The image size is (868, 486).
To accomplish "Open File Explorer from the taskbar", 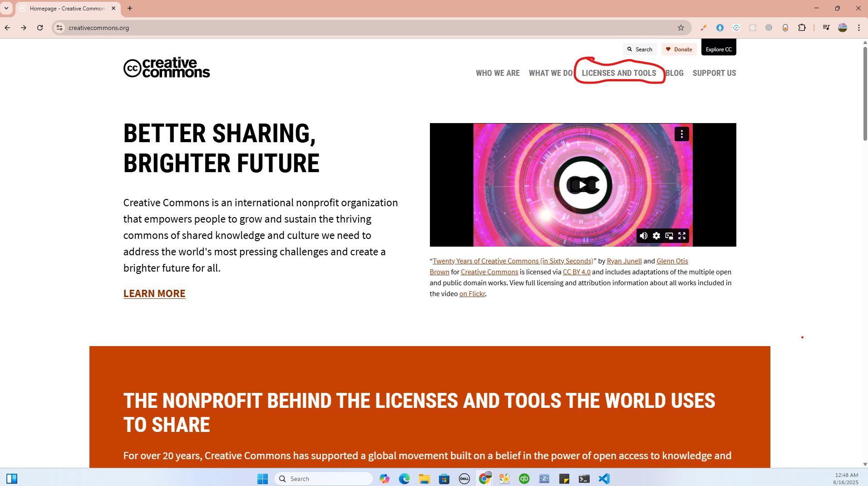I will point(424,479).
